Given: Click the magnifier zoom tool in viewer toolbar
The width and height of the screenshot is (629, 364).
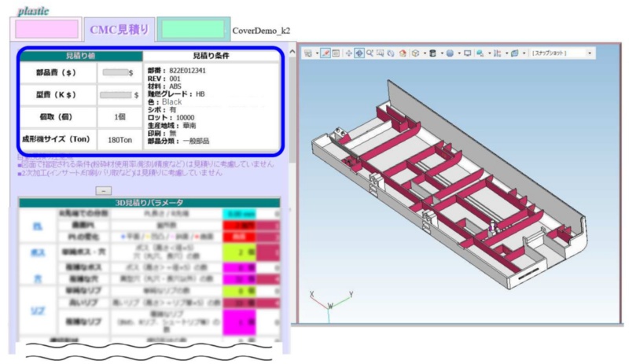Looking at the screenshot, I should (370, 53).
